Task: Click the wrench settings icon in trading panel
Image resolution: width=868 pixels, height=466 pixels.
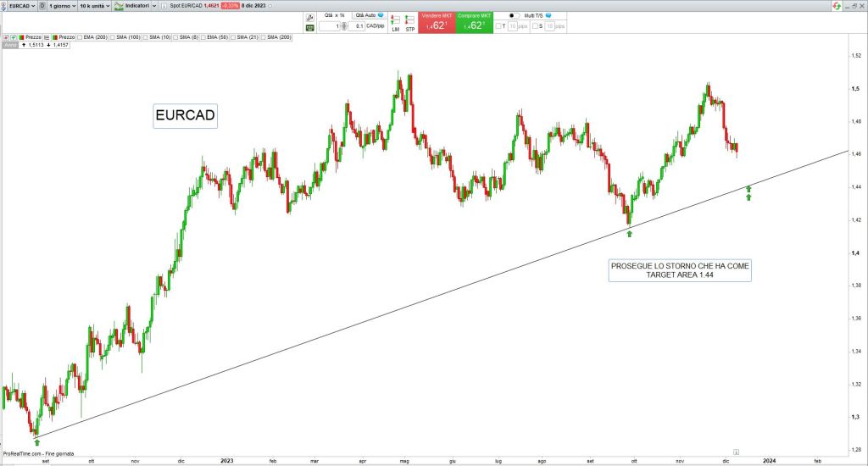Action: coord(310,16)
